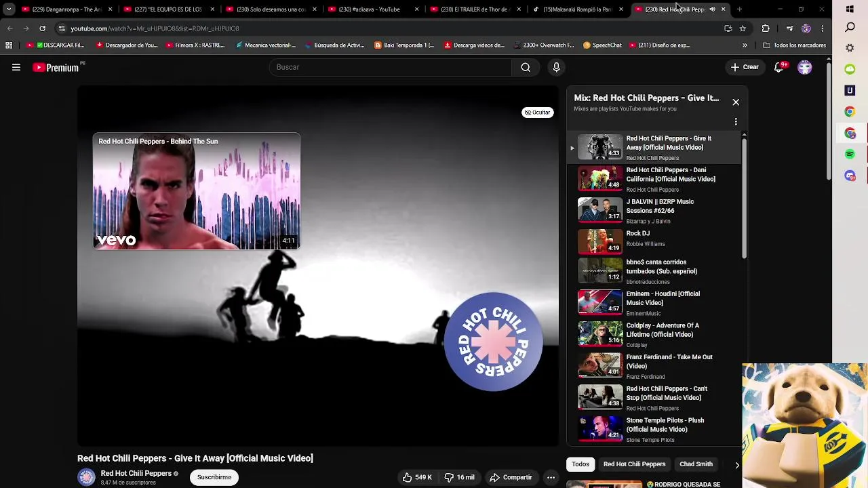Subscribe with the Suscribirme button
This screenshot has height=488, width=868.
(214, 477)
